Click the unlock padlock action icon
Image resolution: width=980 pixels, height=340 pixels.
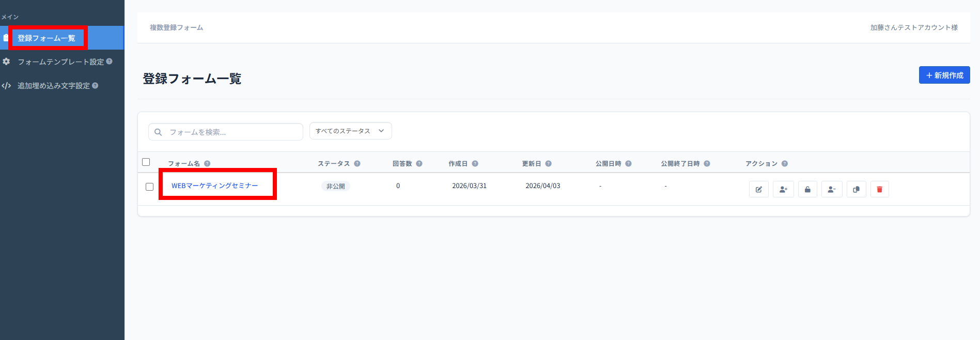(x=807, y=189)
